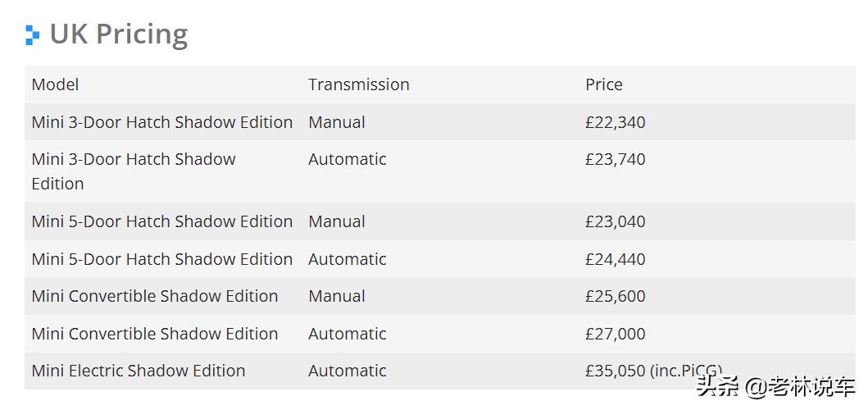Click the £25,600 price value

(615, 296)
